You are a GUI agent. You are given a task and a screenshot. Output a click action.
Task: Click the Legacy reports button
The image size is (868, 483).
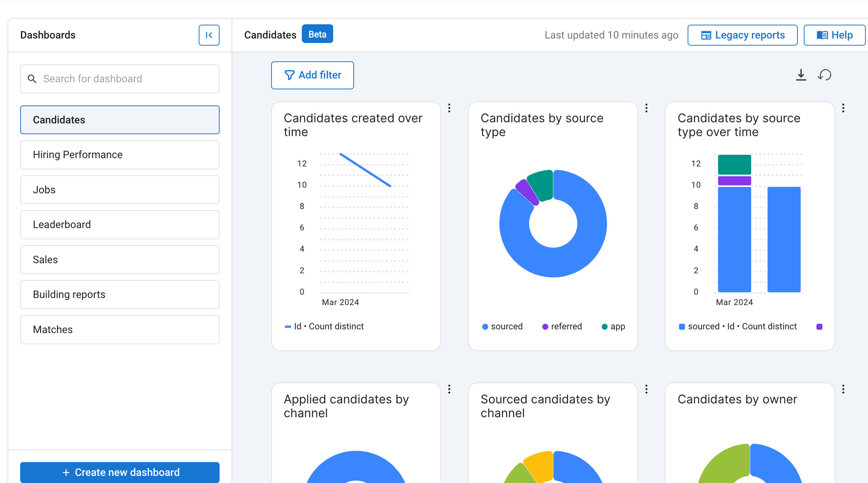point(742,35)
